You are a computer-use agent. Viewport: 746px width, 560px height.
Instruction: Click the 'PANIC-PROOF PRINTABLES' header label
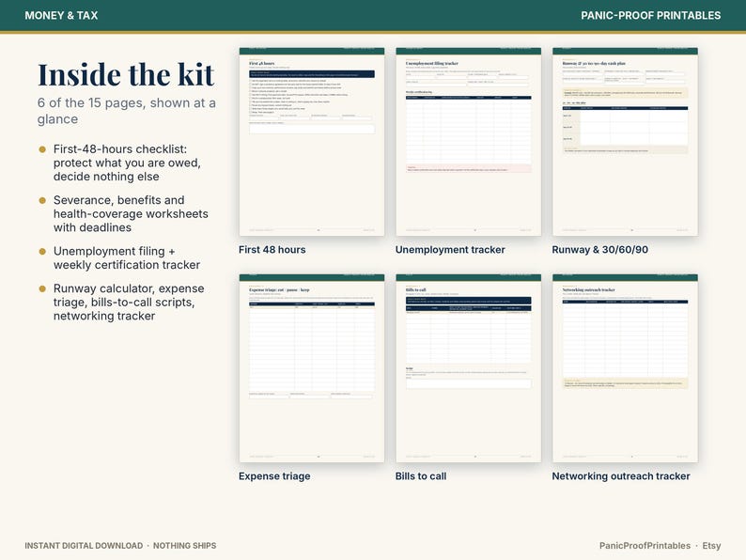point(650,16)
